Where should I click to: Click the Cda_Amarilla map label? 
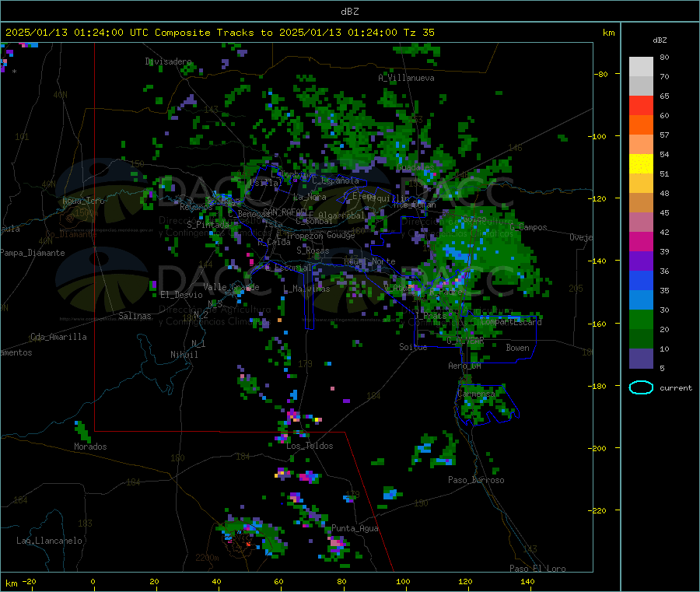coord(58,337)
